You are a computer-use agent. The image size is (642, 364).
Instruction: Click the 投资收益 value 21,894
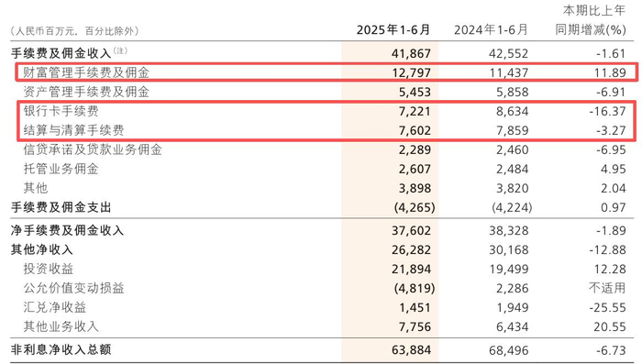[412, 269]
